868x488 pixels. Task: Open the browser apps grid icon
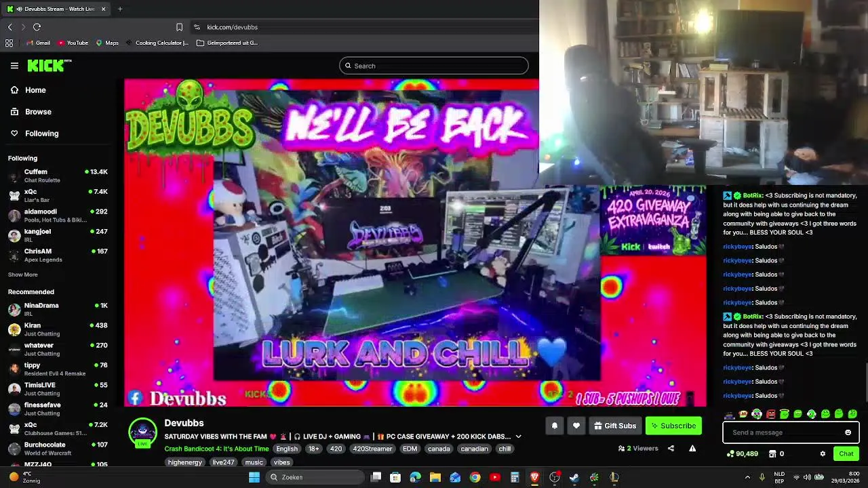[x=9, y=43]
